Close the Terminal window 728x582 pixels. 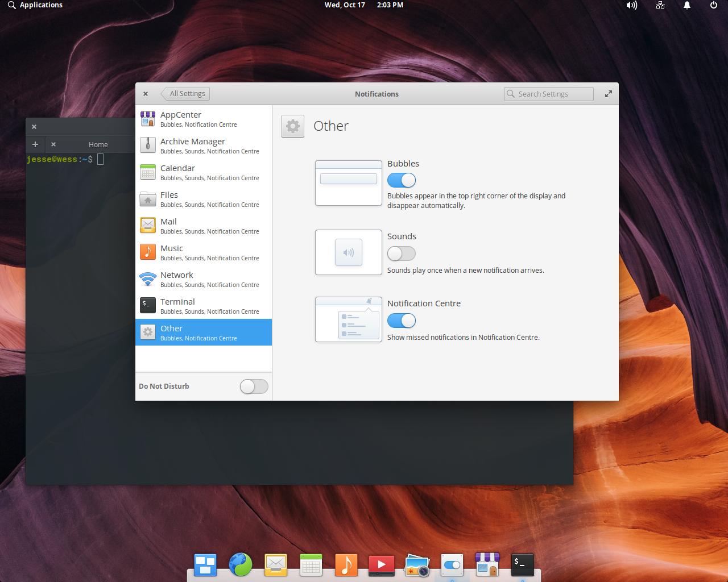pos(34,127)
